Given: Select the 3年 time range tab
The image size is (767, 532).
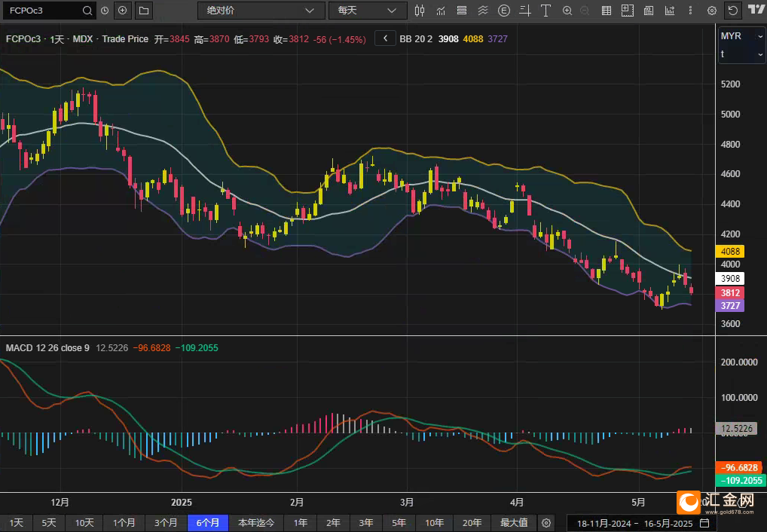Looking at the screenshot, I should pos(366,523).
